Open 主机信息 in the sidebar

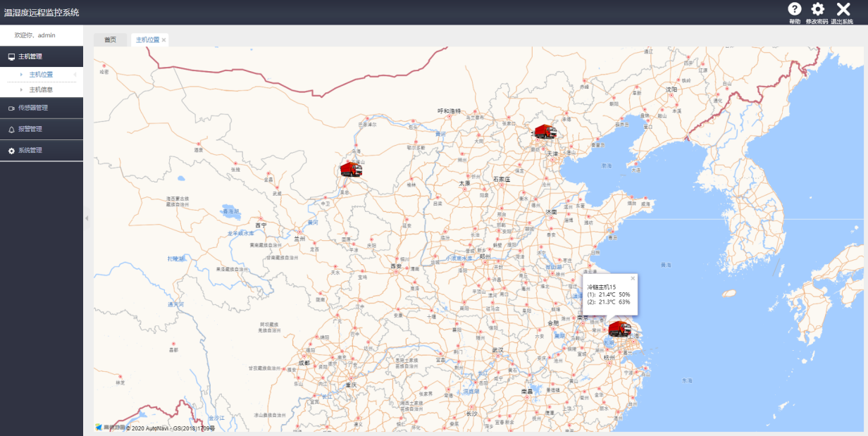pos(41,89)
